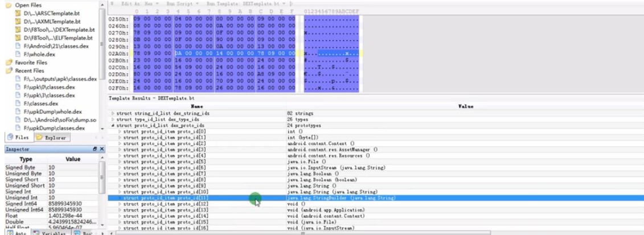Screen dimensions: 644x235
Task: Select the AXMLTemplate.bt template icon
Action: [x=18, y=21]
